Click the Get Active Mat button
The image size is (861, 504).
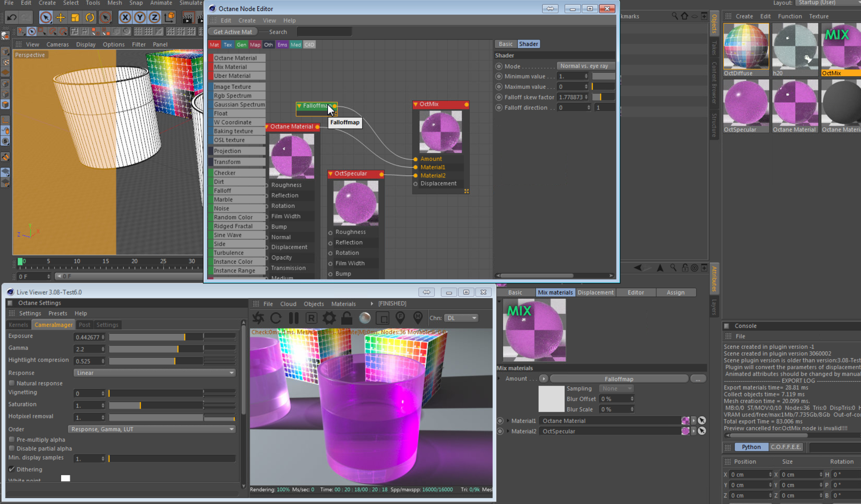(x=232, y=32)
